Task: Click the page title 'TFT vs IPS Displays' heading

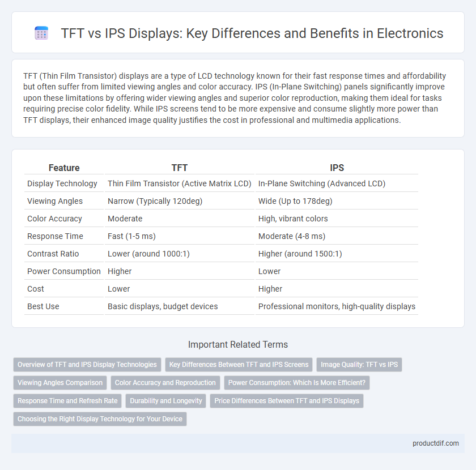Action: click(x=252, y=33)
